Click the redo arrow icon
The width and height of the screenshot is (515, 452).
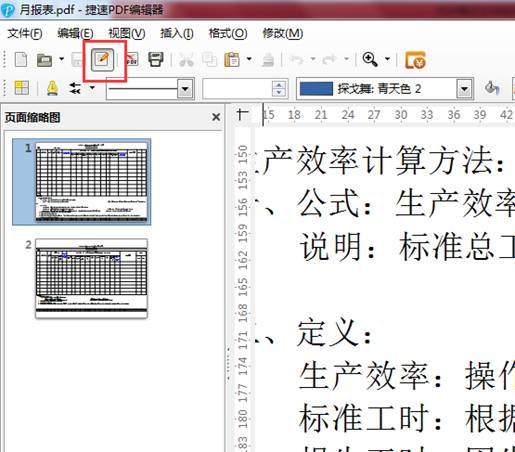(x=330, y=60)
